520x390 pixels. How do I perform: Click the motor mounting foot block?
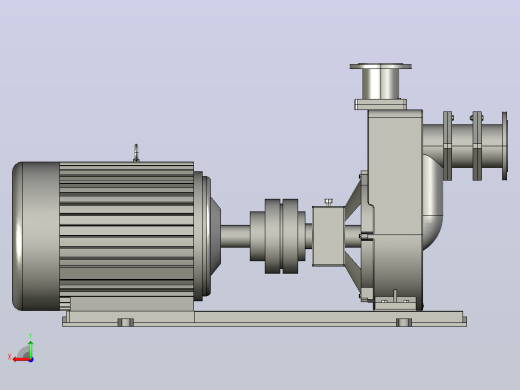pyautogui.click(x=132, y=305)
